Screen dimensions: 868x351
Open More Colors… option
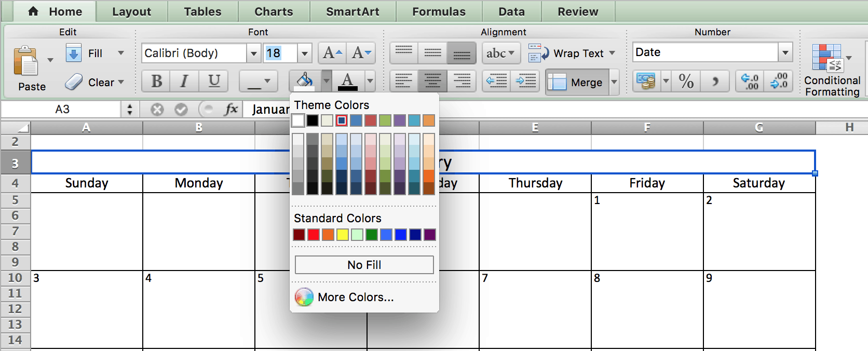[x=356, y=297]
